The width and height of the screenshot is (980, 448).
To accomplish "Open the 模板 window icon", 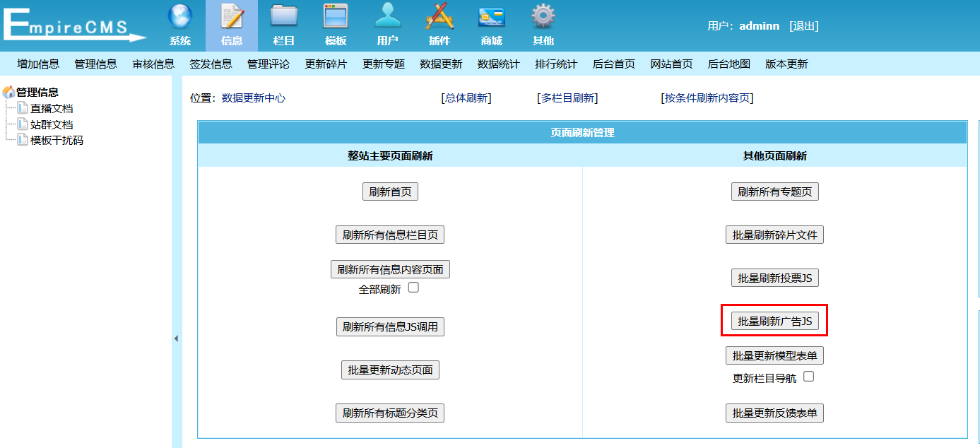I will click(336, 17).
